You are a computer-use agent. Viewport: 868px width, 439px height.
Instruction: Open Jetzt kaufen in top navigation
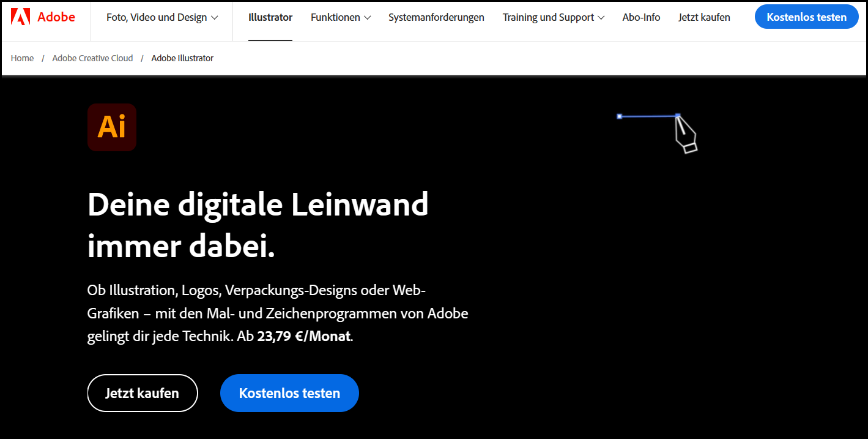(704, 17)
